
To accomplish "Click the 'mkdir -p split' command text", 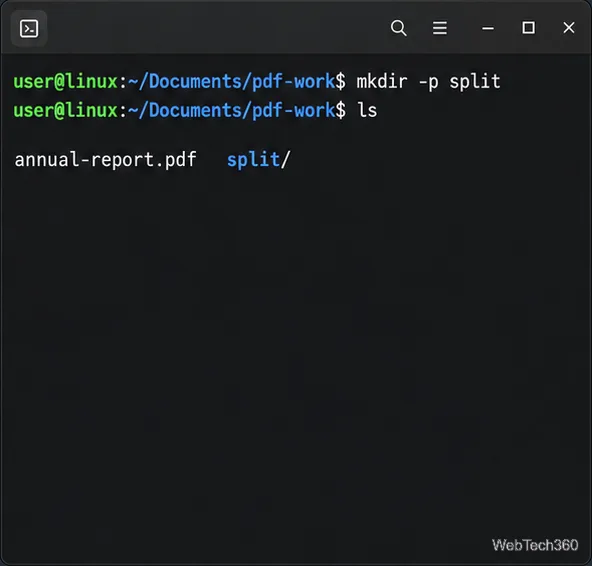I will [x=429, y=82].
